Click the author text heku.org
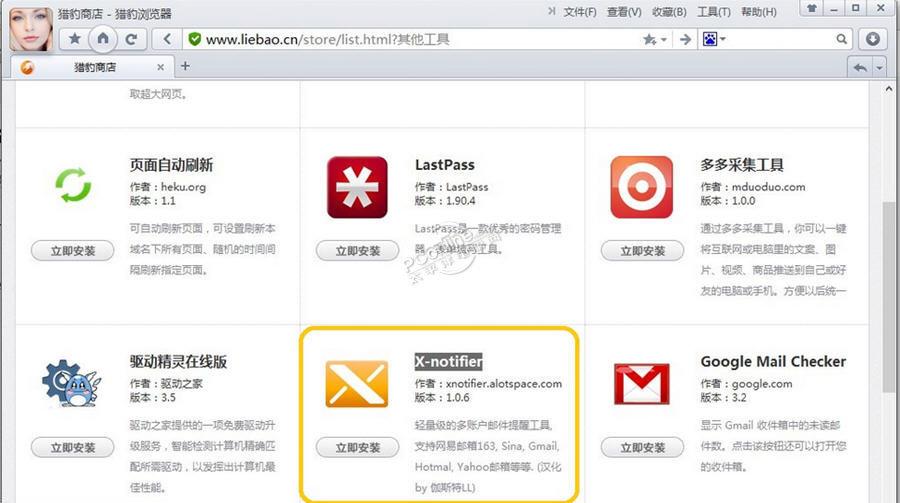Image resolution: width=900 pixels, height=503 pixels. pos(183,187)
